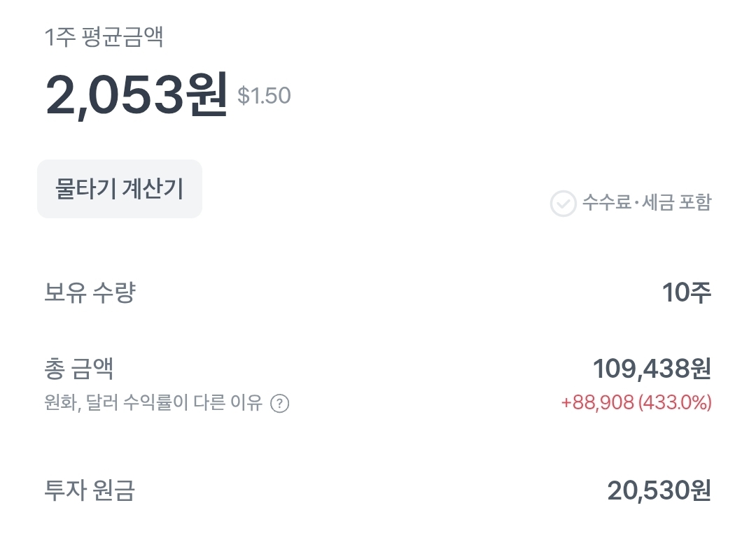This screenshot has height=545, width=756.
Task: Select the 보유 수량 label
Action: (x=90, y=293)
